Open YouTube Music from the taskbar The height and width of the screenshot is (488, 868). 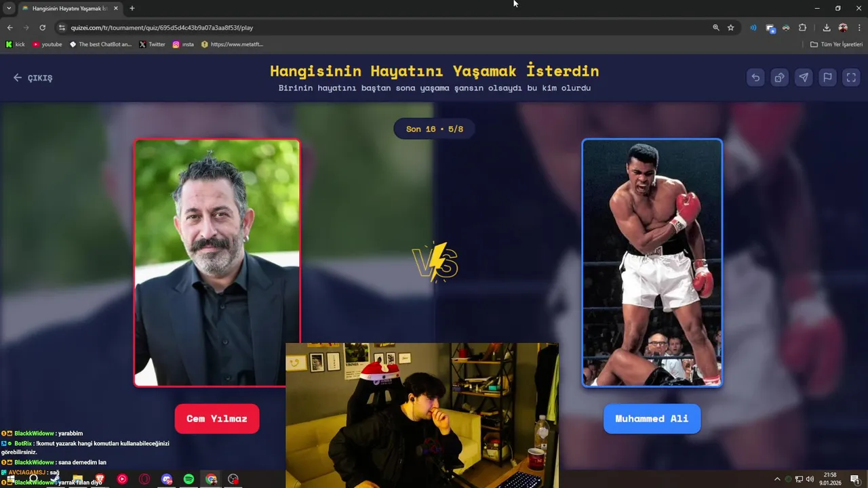[x=122, y=479]
